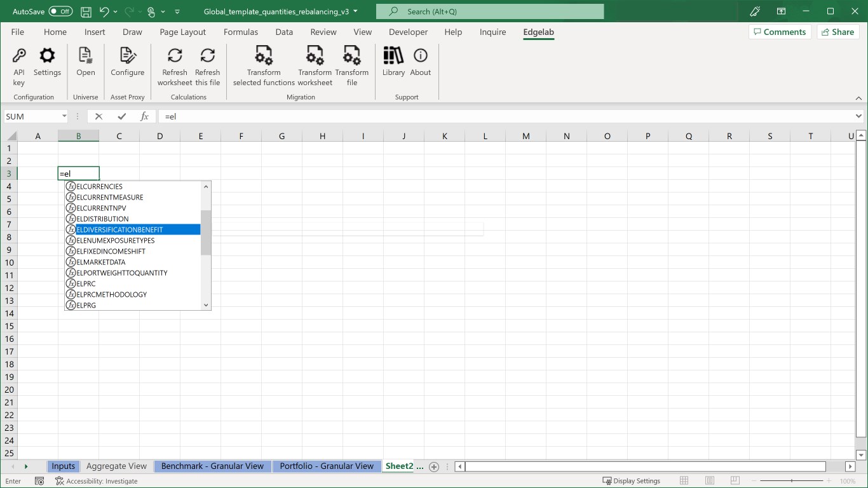868x488 pixels.
Task: Show the About information
Action: pyautogui.click(x=421, y=62)
